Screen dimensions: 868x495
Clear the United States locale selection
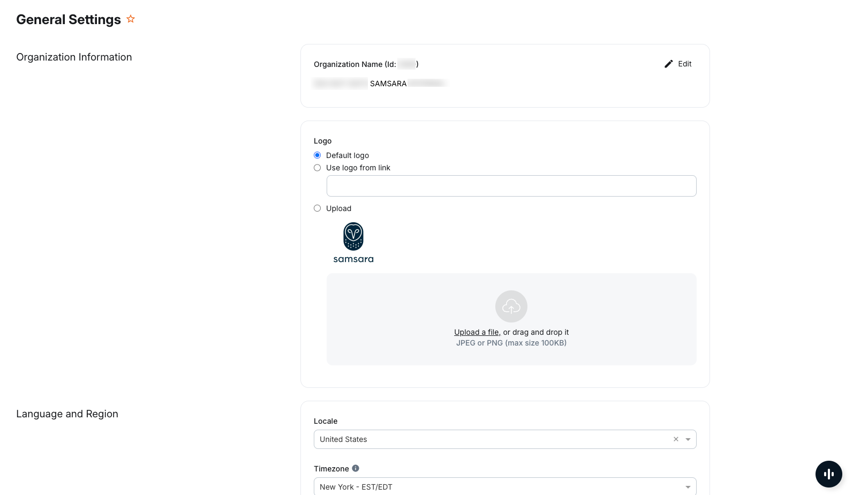pyautogui.click(x=676, y=439)
